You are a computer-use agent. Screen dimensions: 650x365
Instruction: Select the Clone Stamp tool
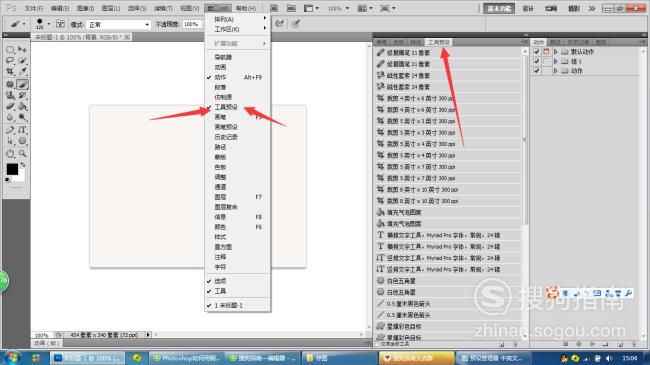pos(10,95)
